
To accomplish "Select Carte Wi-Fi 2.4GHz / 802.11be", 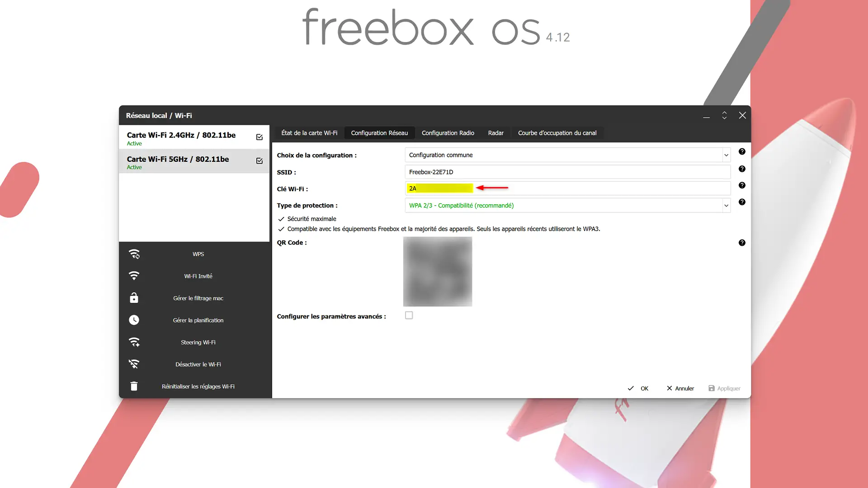I will [x=194, y=137].
